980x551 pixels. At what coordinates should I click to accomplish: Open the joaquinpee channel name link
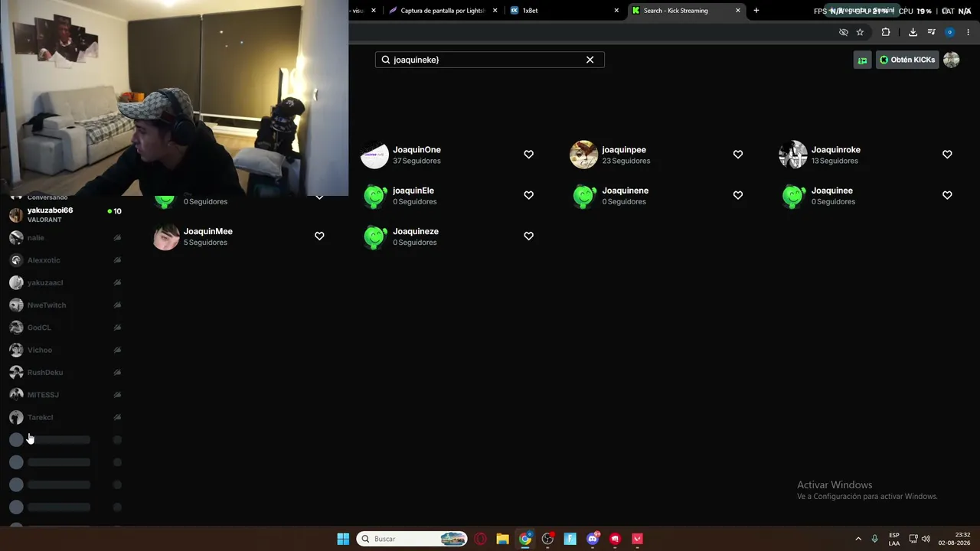624,150
